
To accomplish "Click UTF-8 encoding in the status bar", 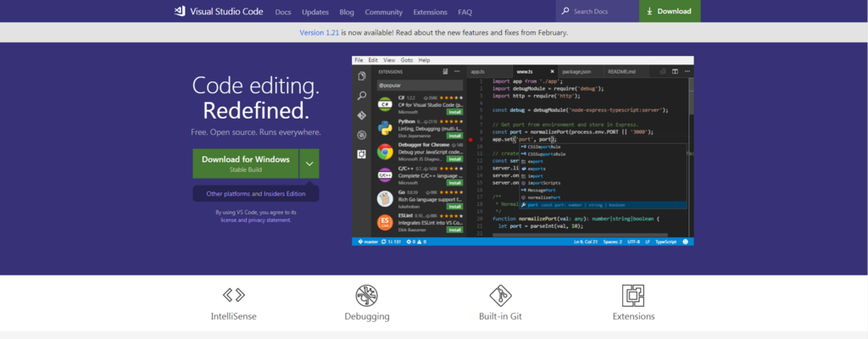I will [x=634, y=242].
